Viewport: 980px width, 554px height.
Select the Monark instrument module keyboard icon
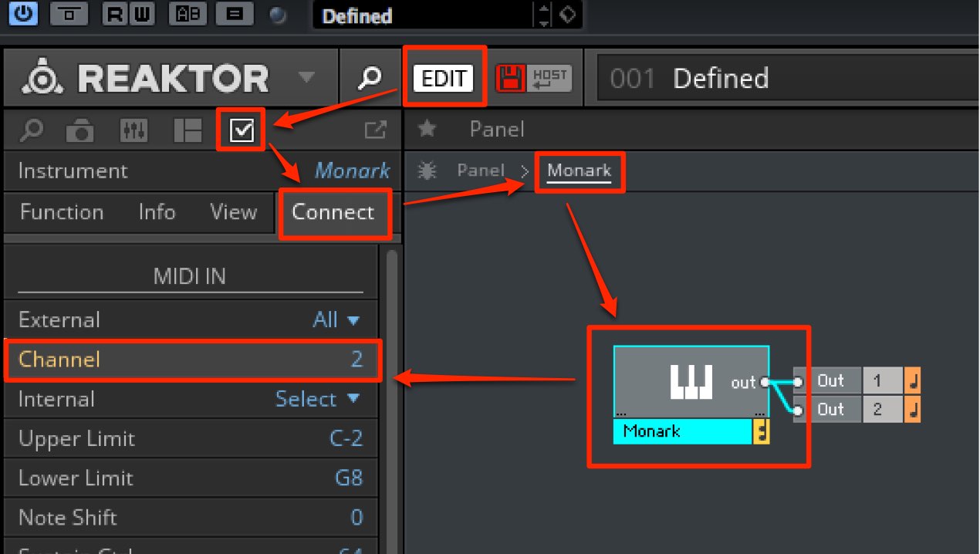(x=691, y=382)
